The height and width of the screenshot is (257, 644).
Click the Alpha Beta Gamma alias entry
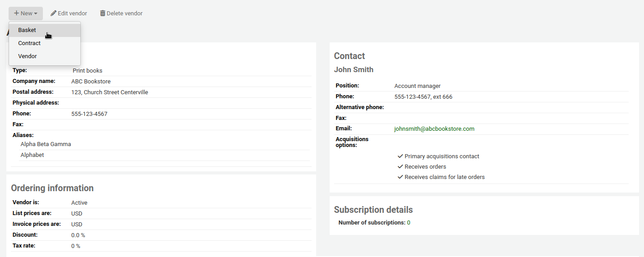[46, 144]
